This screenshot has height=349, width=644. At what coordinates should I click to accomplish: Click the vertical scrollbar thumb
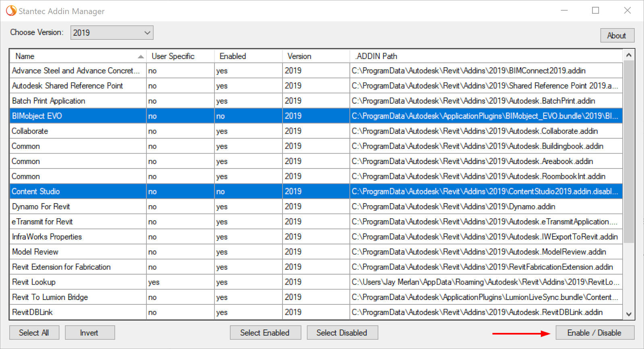pos(629,152)
